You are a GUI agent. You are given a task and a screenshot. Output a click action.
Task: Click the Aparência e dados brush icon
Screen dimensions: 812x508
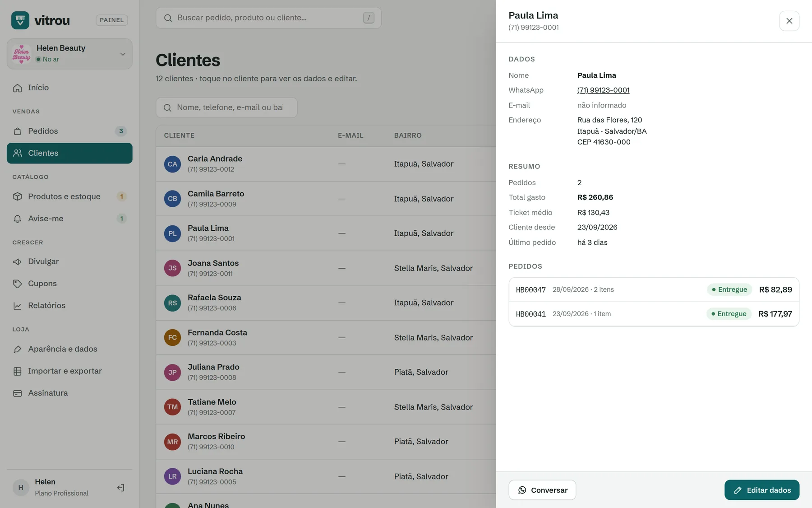coord(18,349)
